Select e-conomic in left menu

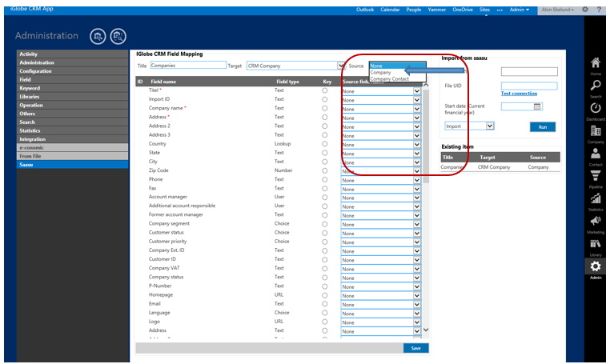(x=72, y=148)
